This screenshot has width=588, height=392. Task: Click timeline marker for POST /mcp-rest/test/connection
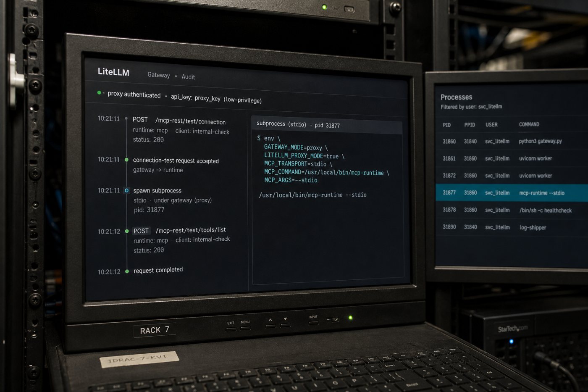pos(126,119)
